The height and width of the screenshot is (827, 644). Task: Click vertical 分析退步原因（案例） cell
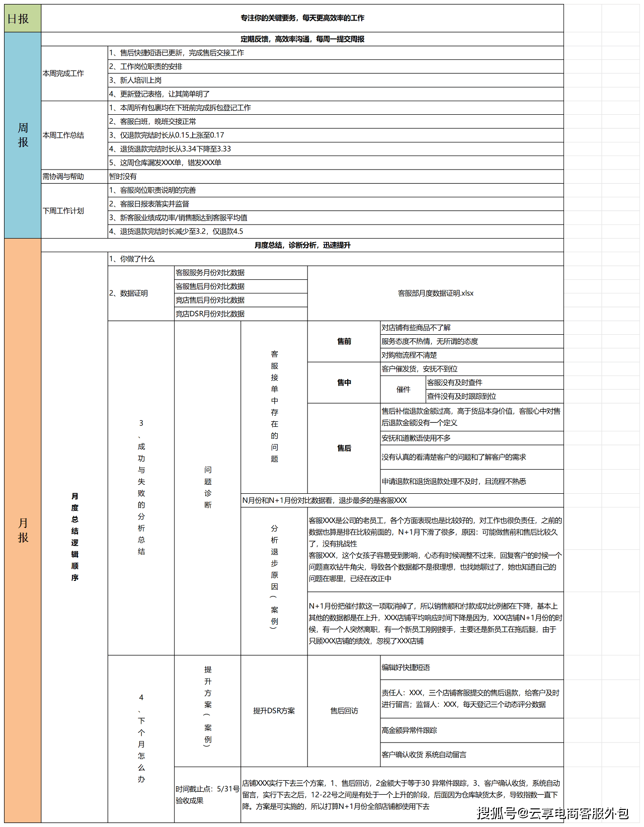point(274,581)
